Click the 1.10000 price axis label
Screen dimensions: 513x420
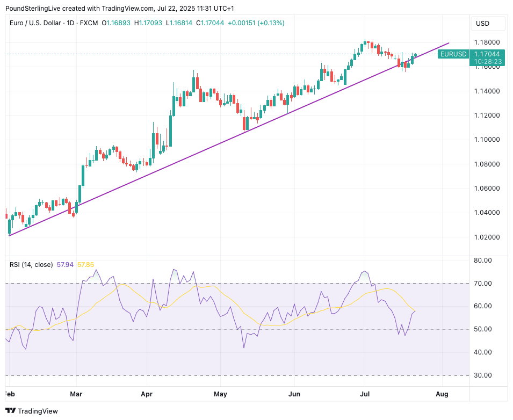488,140
